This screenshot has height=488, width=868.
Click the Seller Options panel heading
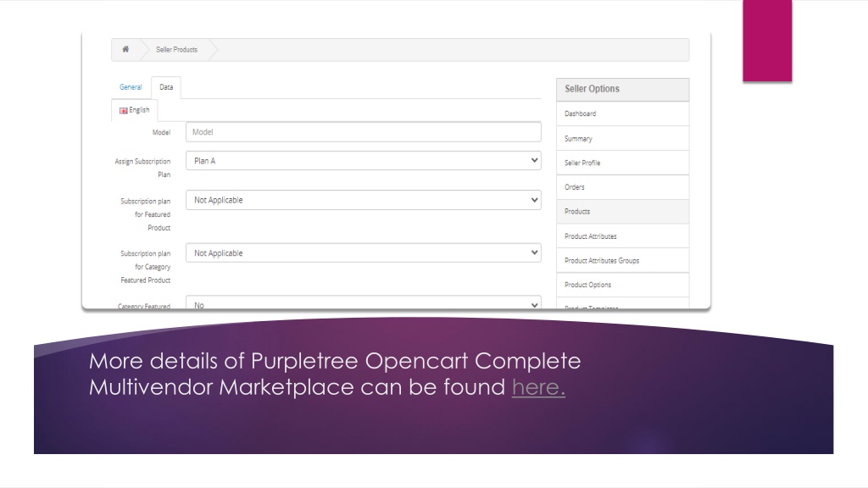pos(623,89)
